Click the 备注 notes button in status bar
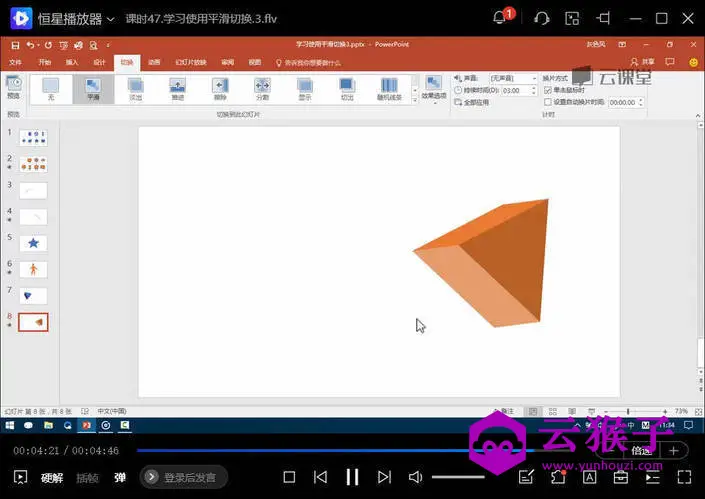This screenshot has width=705, height=499. pyautogui.click(x=504, y=411)
